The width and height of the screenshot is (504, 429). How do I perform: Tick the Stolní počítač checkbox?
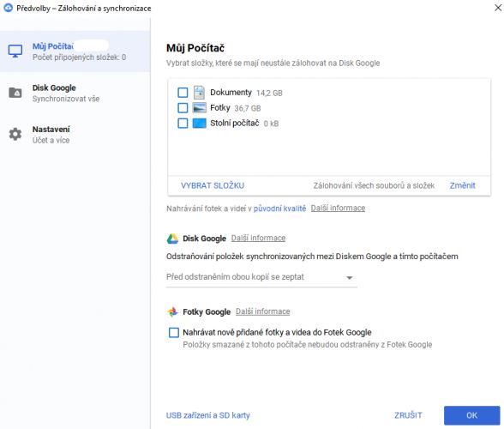click(x=183, y=124)
